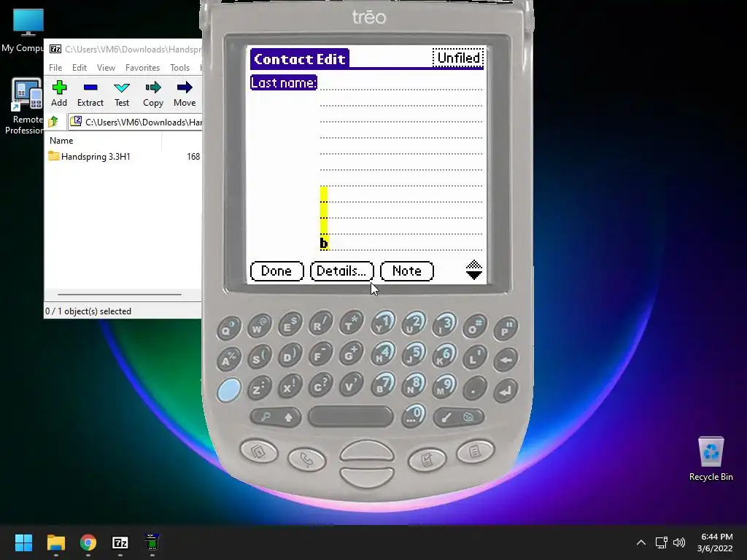Click the Move icon in 7-Zip toolbar
Image resolution: width=747 pixels, height=560 pixels.
(185, 93)
